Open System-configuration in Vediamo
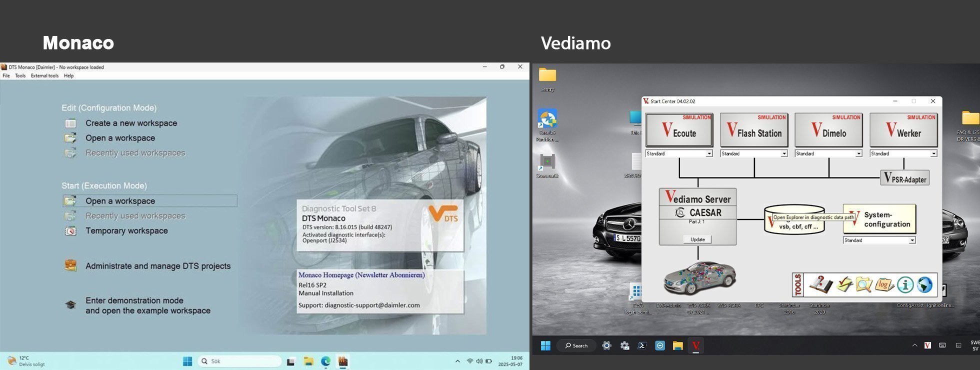 click(x=879, y=219)
